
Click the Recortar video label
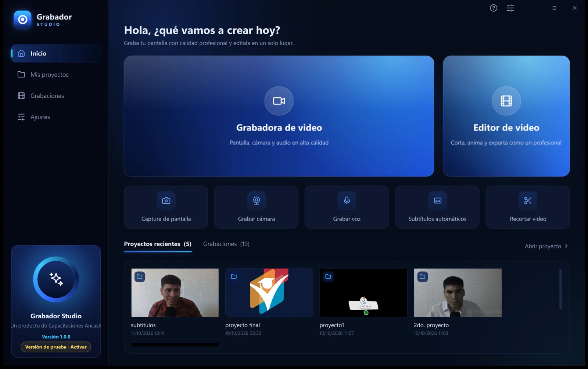pyautogui.click(x=528, y=219)
